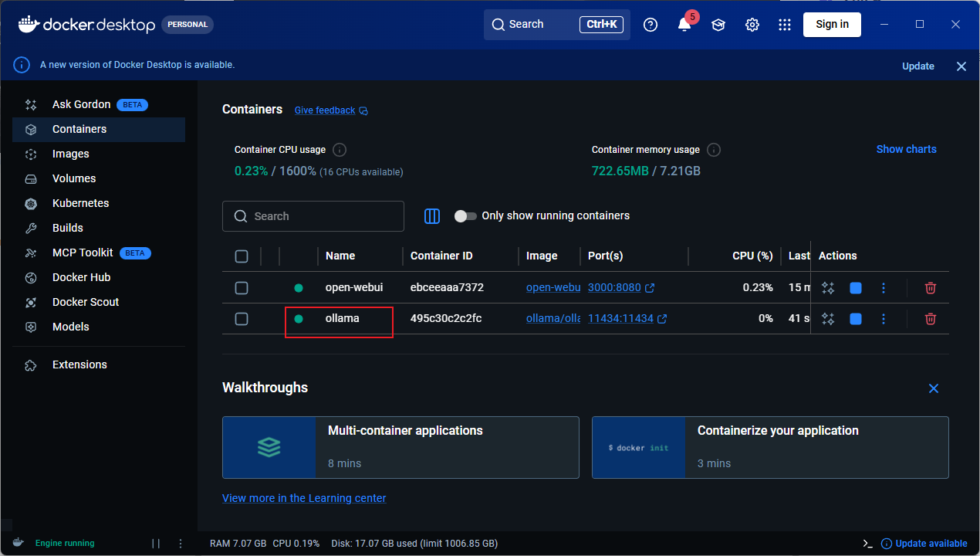The image size is (980, 556).
Task: Delete the ollama container
Action: (931, 319)
